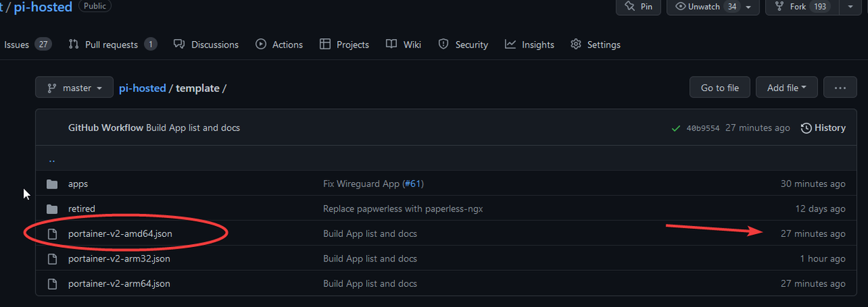Open the Wiki tab
This screenshot has width=868, height=307.
(x=404, y=45)
